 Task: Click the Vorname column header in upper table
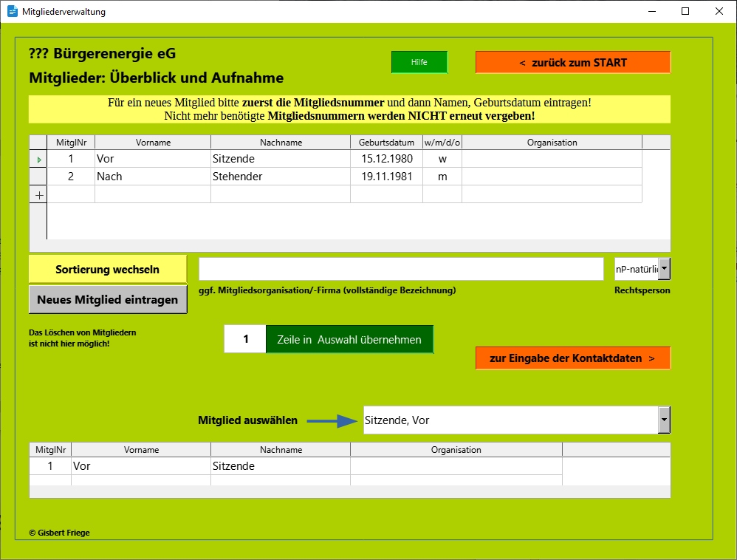pyautogui.click(x=153, y=143)
